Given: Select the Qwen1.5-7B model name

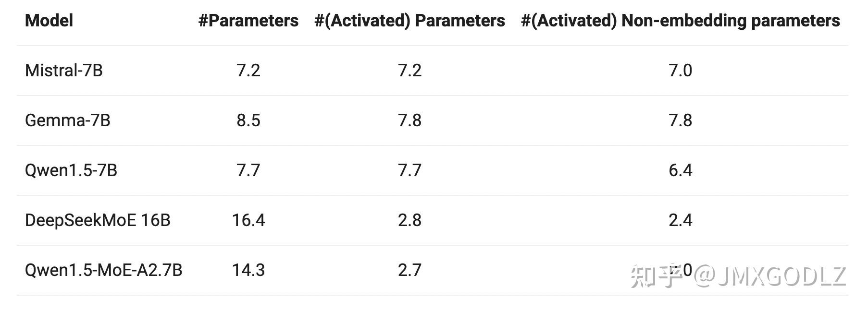Looking at the screenshot, I should click(71, 170).
